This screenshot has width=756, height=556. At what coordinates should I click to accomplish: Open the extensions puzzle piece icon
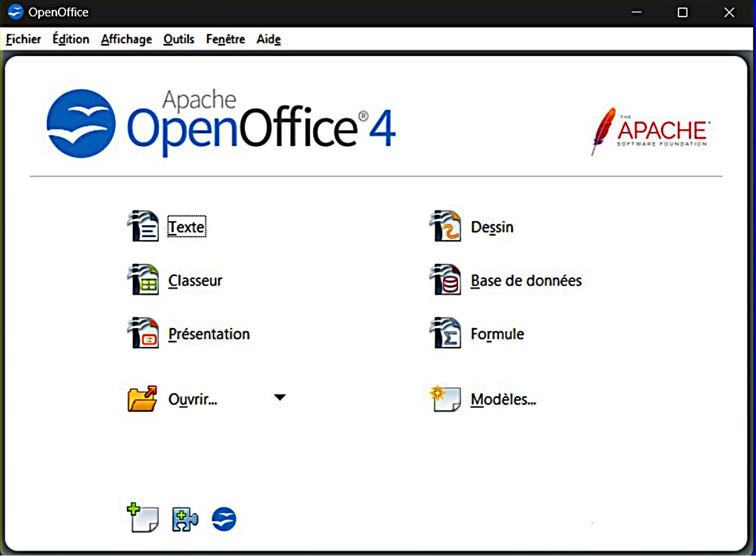pyautogui.click(x=184, y=519)
